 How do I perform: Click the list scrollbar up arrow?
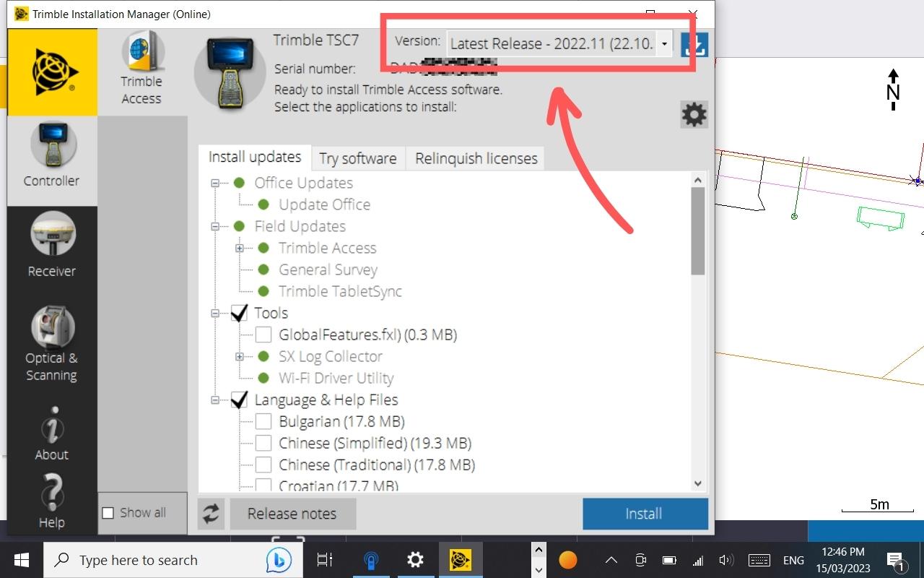click(697, 180)
